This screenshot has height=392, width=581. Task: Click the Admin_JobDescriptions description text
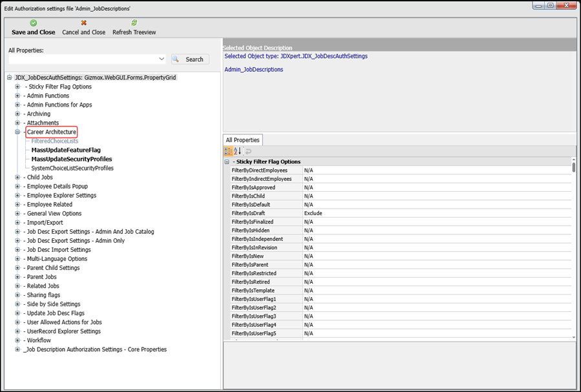254,70
